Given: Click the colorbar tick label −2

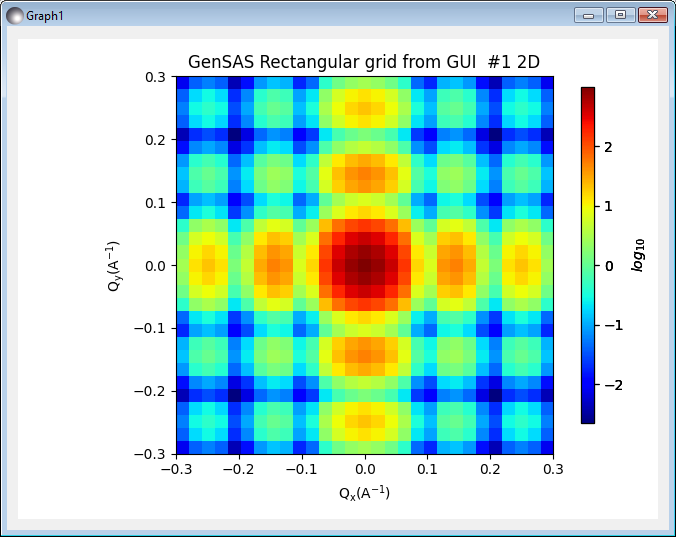Looking at the screenshot, I should (612, 386).
